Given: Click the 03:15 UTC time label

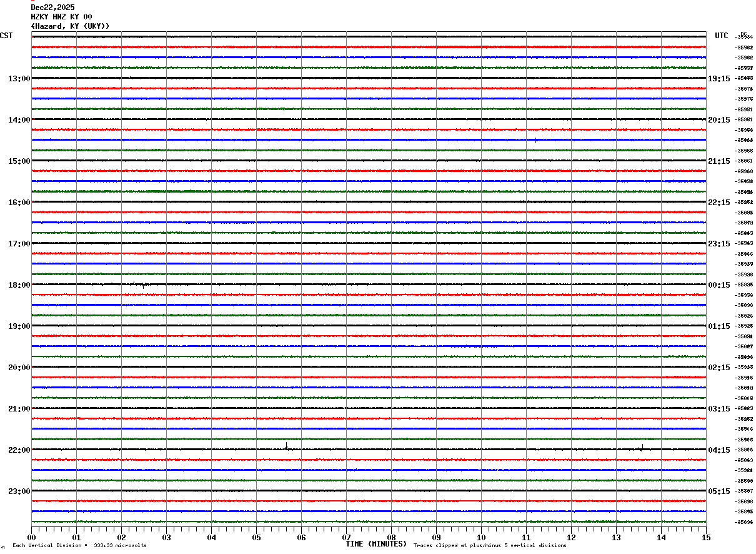Looking at the screenshot, I should pyautogui.click(x=719, y=409).
